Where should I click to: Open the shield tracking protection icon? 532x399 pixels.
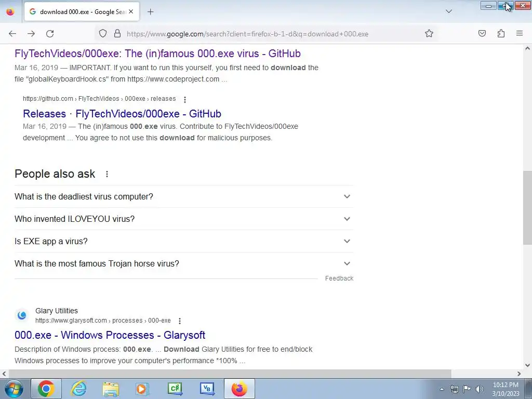pyautogui.click(x=103, y=33)
